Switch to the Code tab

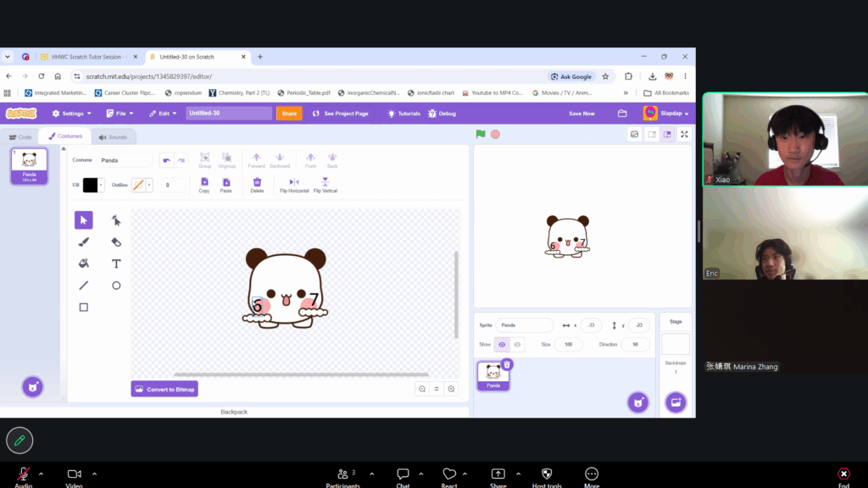coord(20,137)
